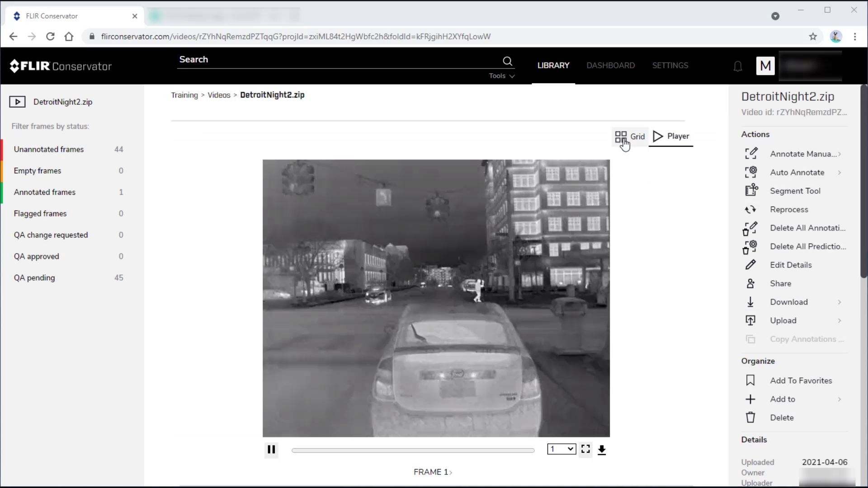Open the DASHBOARD tab

pyautogui.click(x=610, y=65)
